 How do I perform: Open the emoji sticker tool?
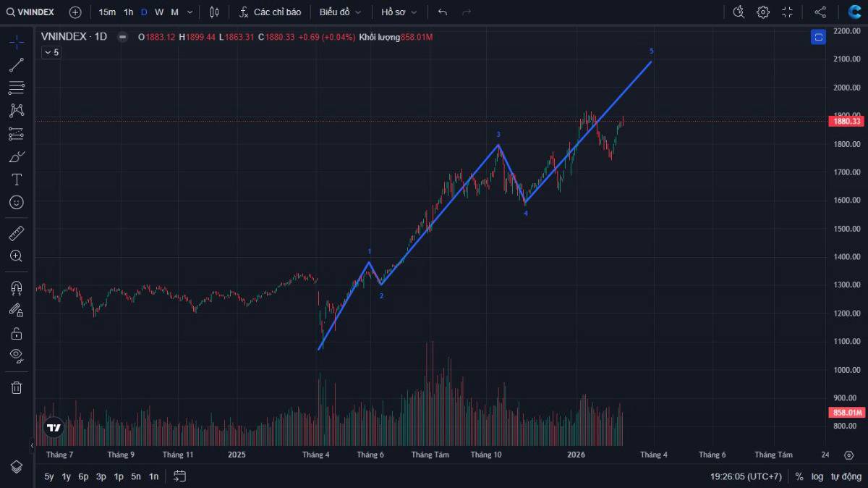click(x=16, y=202)
